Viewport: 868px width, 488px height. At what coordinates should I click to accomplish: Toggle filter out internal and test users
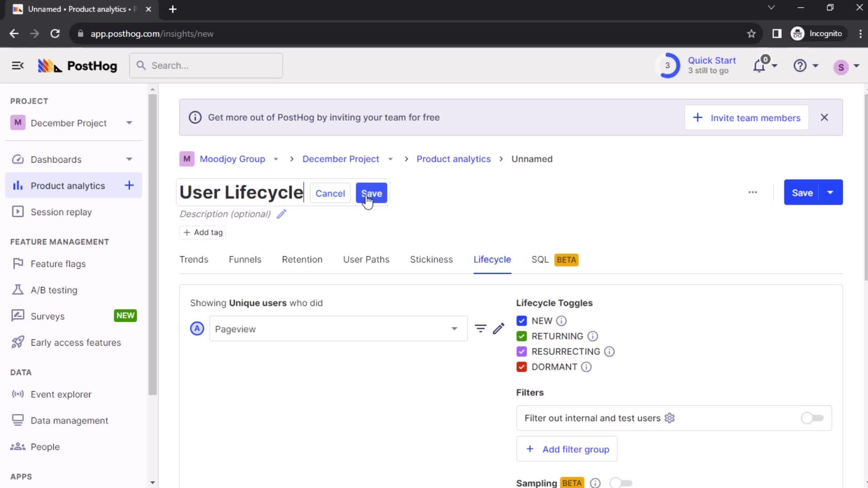[812, 418]
